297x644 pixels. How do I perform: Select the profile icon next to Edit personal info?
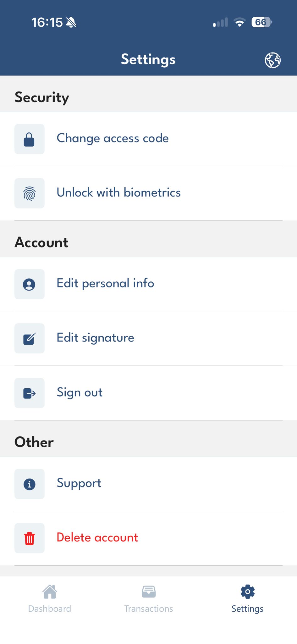point(29,284)
